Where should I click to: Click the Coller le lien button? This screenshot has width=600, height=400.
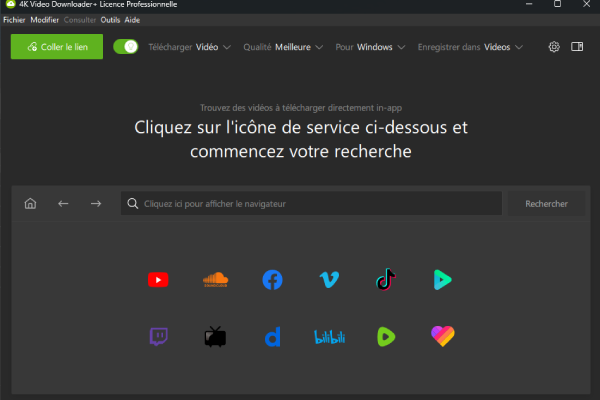point(57,47)
